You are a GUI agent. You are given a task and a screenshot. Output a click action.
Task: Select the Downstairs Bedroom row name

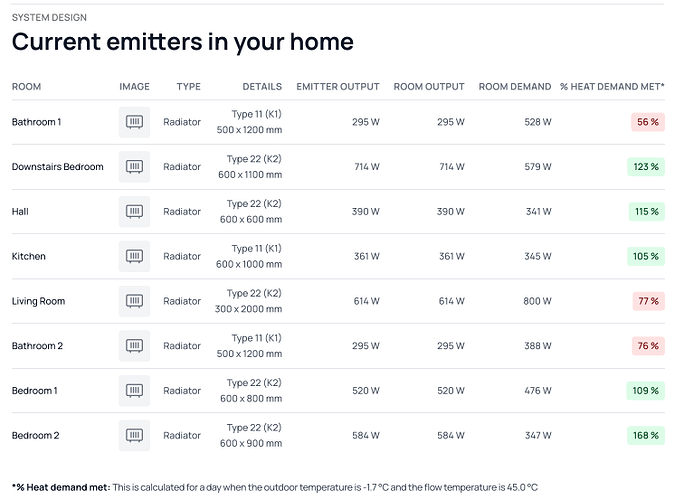pyautogui.click(x=58, y=167)
